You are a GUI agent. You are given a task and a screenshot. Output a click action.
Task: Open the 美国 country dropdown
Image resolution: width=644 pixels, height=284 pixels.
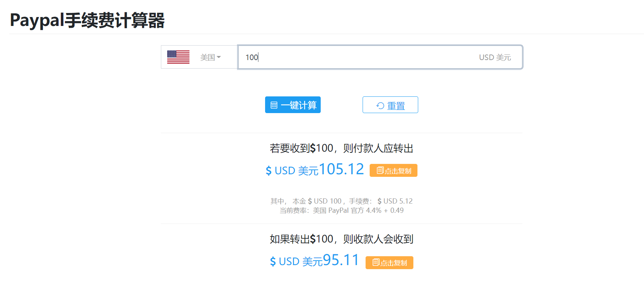tap(210, 57)
